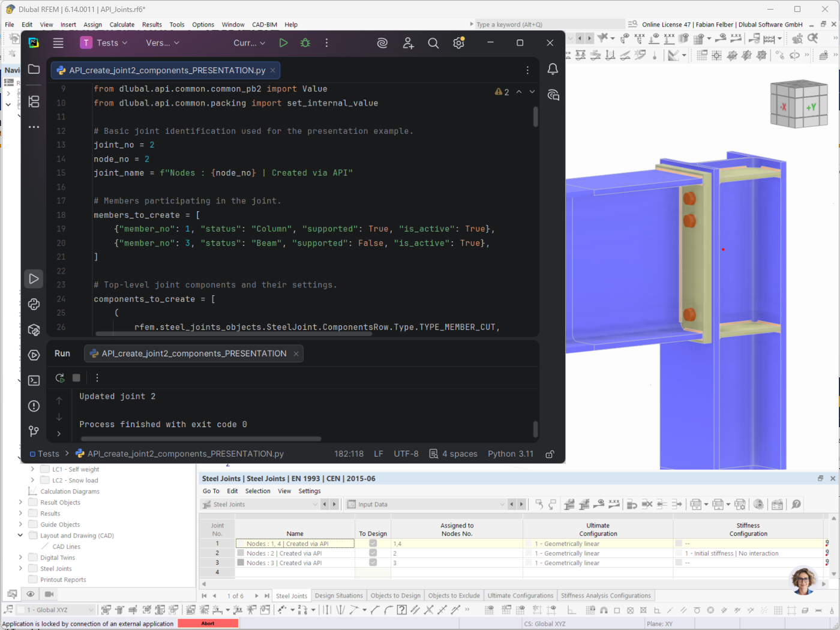
Task: Click the delete-row icon in Steel Joints toolbar
Action: click(x=647, y=504)
